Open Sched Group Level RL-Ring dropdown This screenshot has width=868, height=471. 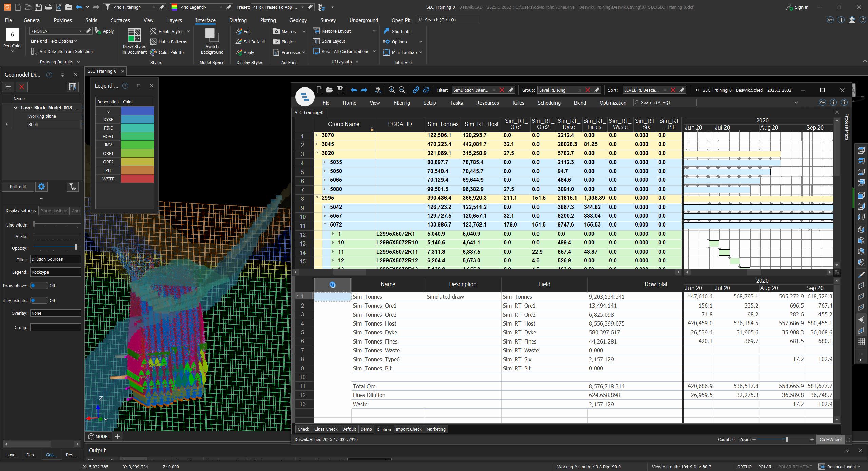tap(580, 90)
